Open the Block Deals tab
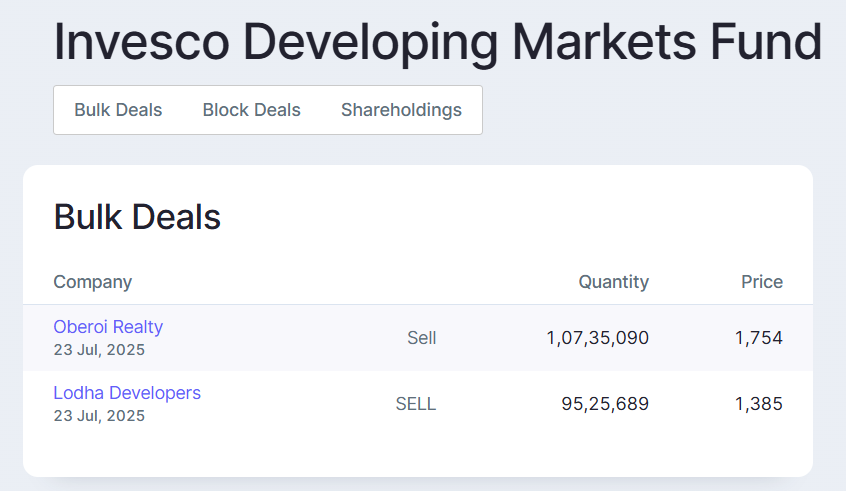 [251, 110]
